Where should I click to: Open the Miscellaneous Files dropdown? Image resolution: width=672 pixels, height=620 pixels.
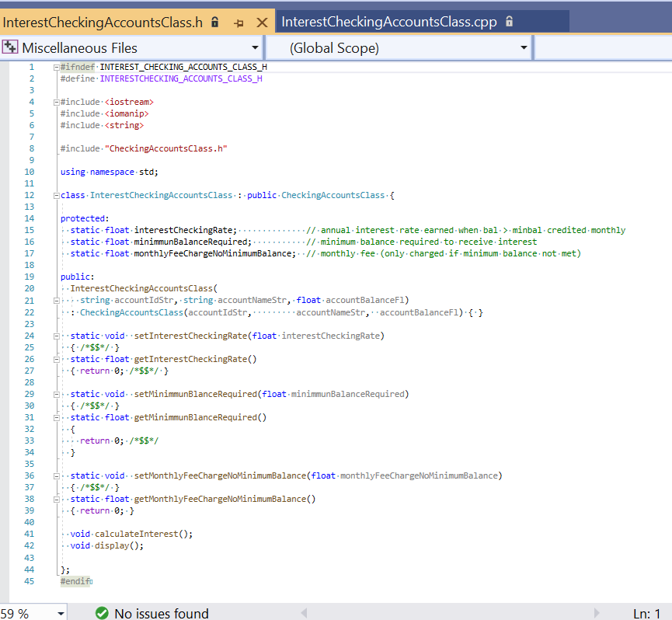coord(254,47)
